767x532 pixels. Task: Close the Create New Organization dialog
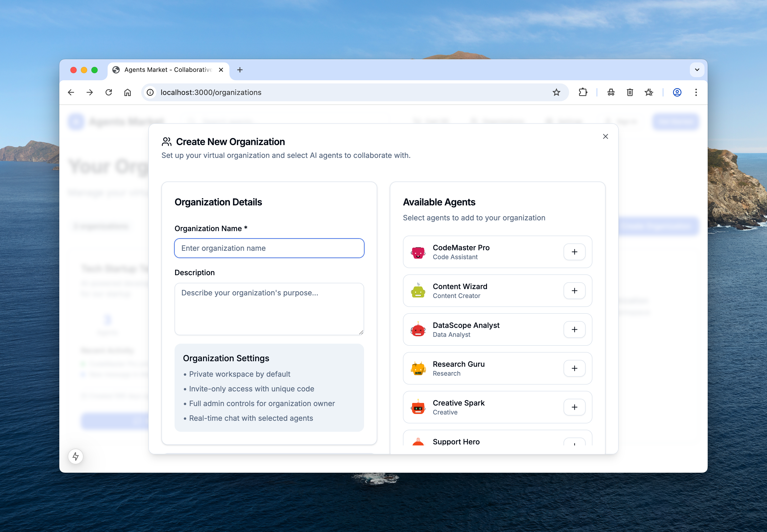(x=605, y=136)
